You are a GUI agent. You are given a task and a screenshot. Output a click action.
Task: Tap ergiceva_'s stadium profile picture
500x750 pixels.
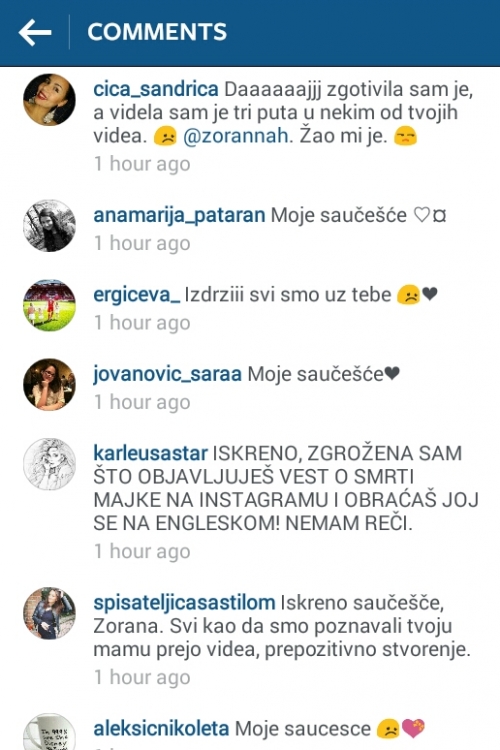[49, 305]
